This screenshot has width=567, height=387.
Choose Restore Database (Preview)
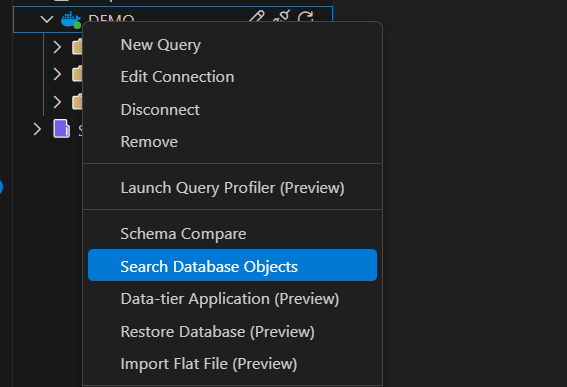[232, 331]
